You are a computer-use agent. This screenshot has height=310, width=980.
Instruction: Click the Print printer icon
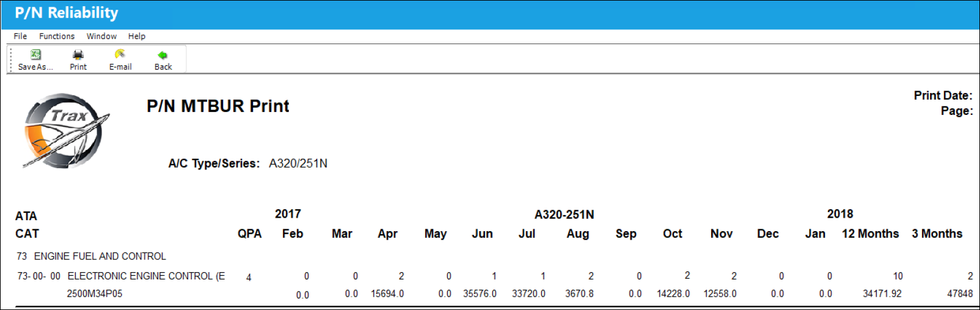pos(78,54)
